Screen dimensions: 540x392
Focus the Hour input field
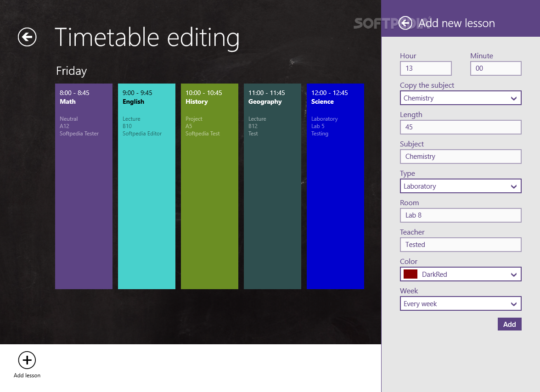click(x=426, y=68)
